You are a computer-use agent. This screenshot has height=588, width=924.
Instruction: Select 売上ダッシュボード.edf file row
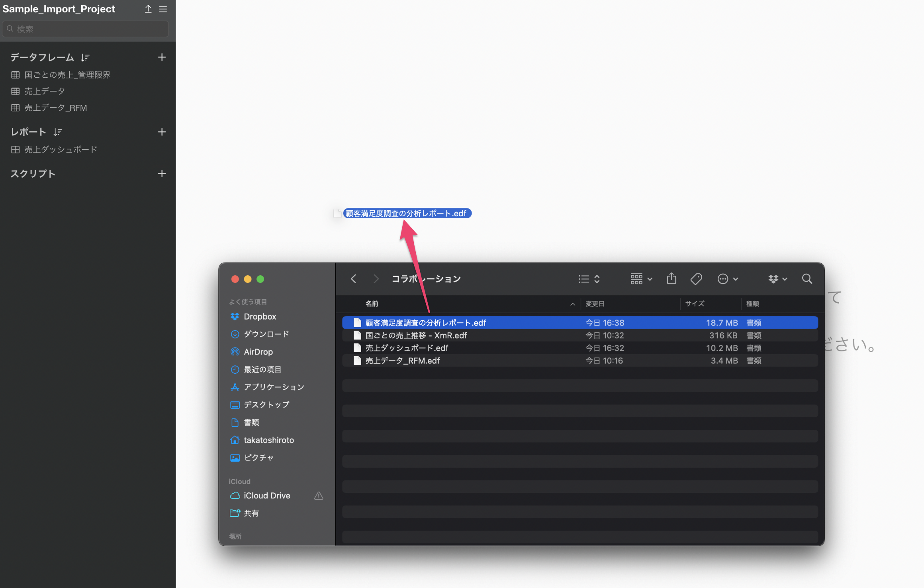point(407,348)
